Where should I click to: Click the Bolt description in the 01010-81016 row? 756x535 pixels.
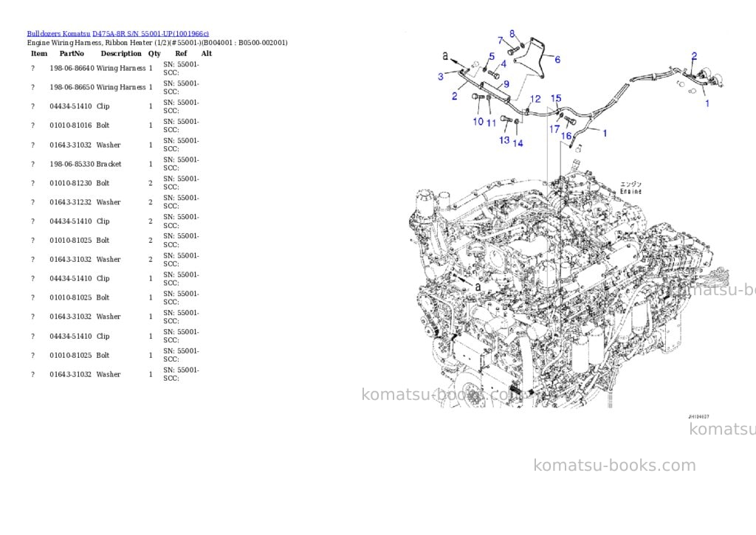click(x=103, y=125)
